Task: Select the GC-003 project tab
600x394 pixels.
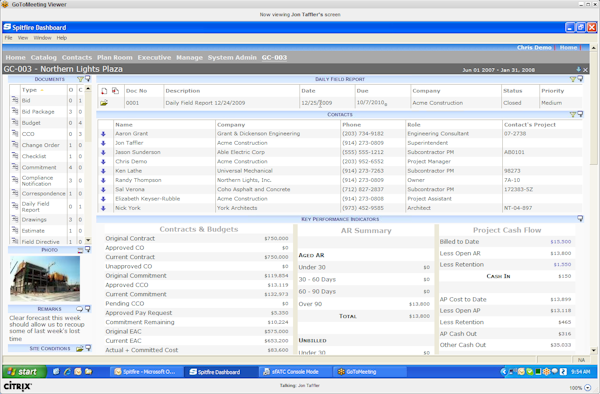Action: 274,57
